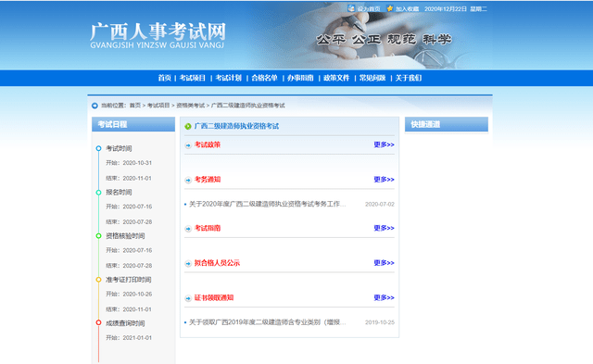Click arrow icon beside 拟合格人员公示
The image size is (593, 364).
coord(188,263)
